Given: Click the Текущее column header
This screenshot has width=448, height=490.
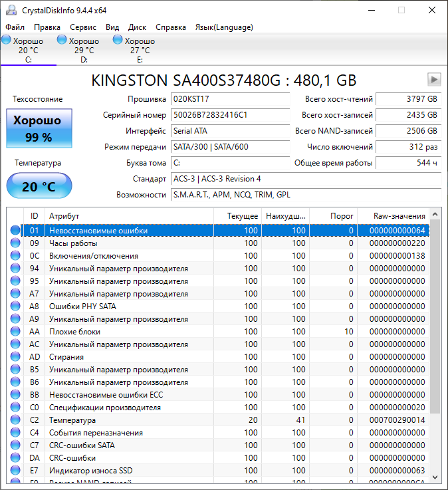Looking at the screenshot, I should pos(237,216).
